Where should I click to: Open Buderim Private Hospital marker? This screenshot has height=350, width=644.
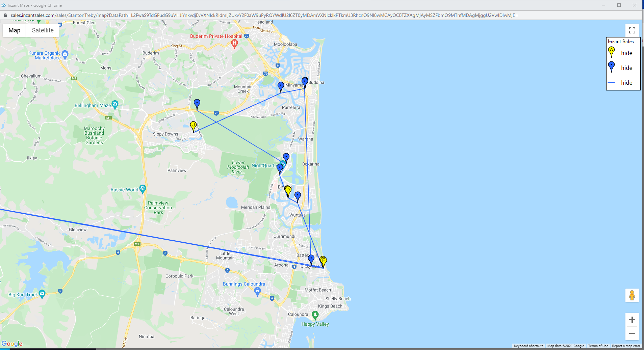[234, 43]
